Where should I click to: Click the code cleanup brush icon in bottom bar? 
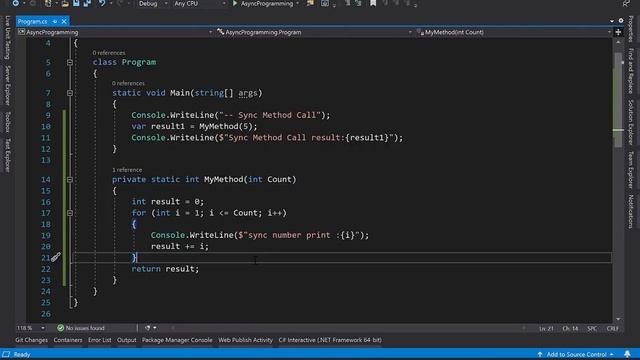click(x=147, y=328)
